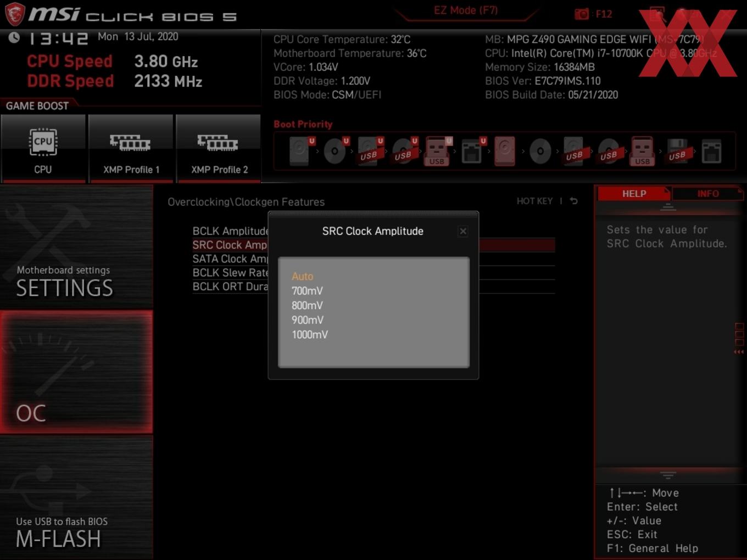This screenshot has width=747, height=560.
Task: Select the legacy optical drive boot icon
Action: [540, 151]
